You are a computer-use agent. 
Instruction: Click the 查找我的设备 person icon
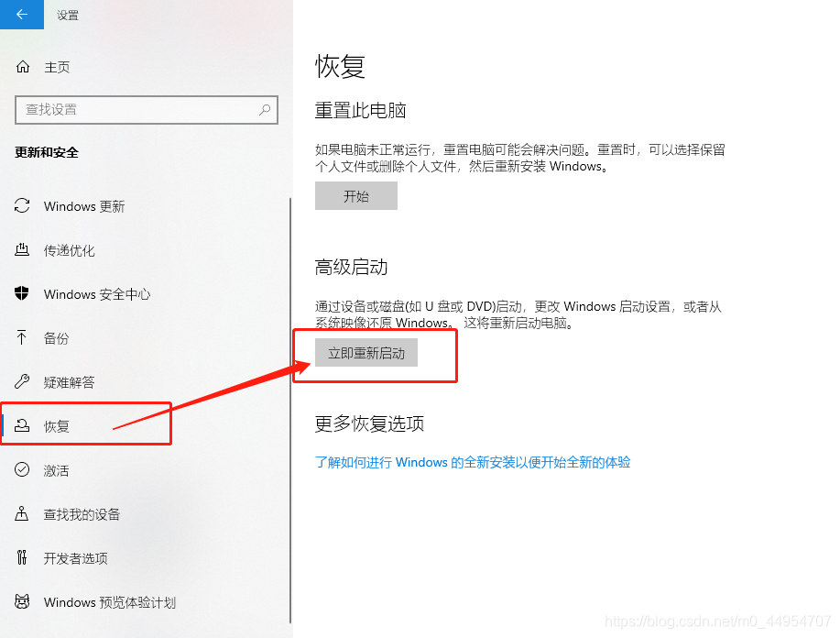click(21, 513)
